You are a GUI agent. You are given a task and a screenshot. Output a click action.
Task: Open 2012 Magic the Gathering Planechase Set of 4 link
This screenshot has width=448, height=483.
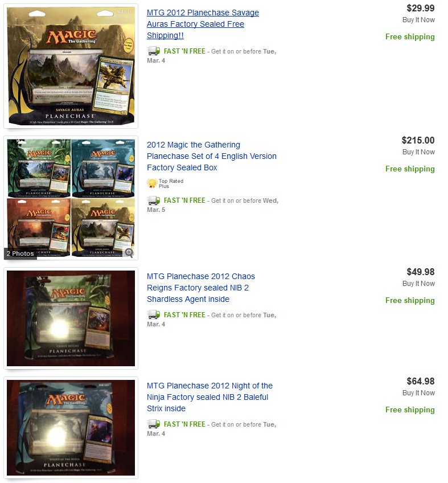tap(212, 156)
